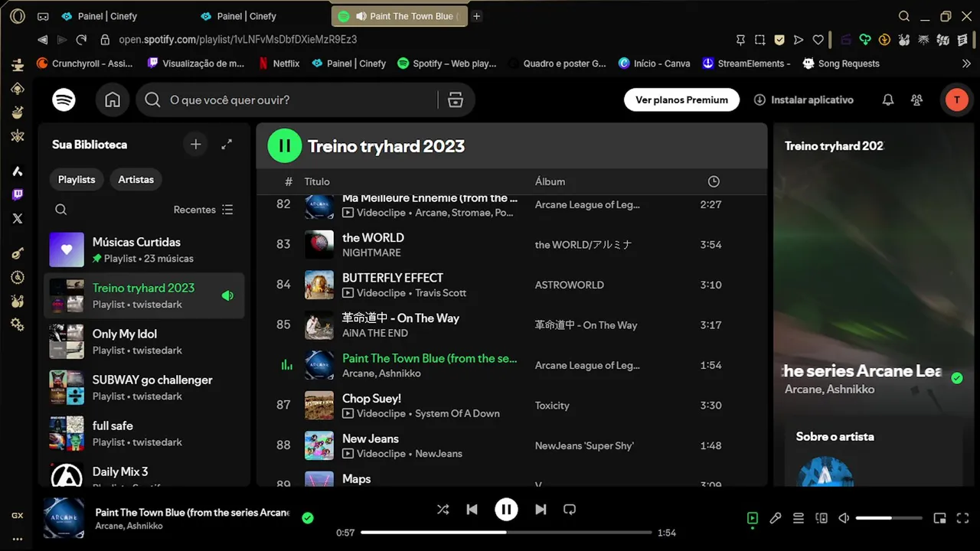This screenshot has height=551, width=980.
Task: Open SUBWAY go challenger playlist
Action: [144, 387]
